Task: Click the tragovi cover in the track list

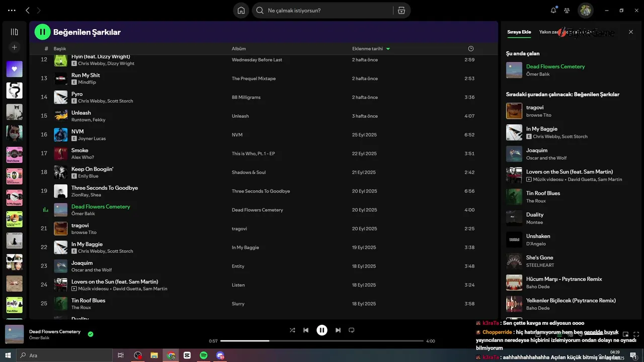Action: point(60,228)
